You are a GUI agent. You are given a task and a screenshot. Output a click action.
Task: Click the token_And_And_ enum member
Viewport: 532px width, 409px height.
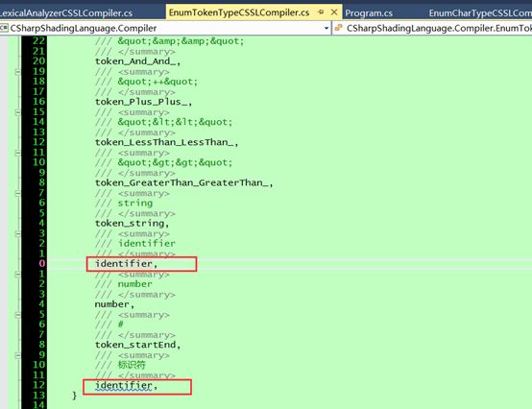click(x=137, y=61)
